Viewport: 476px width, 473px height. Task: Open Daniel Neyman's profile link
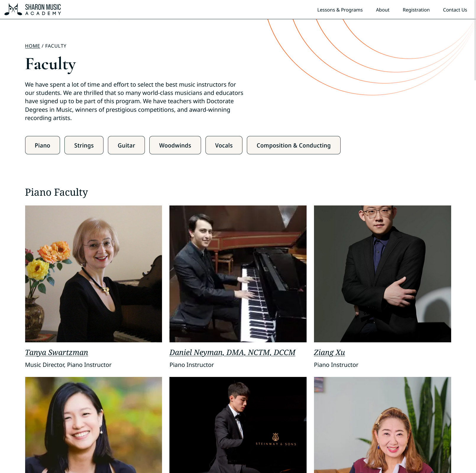coord(232,352)
